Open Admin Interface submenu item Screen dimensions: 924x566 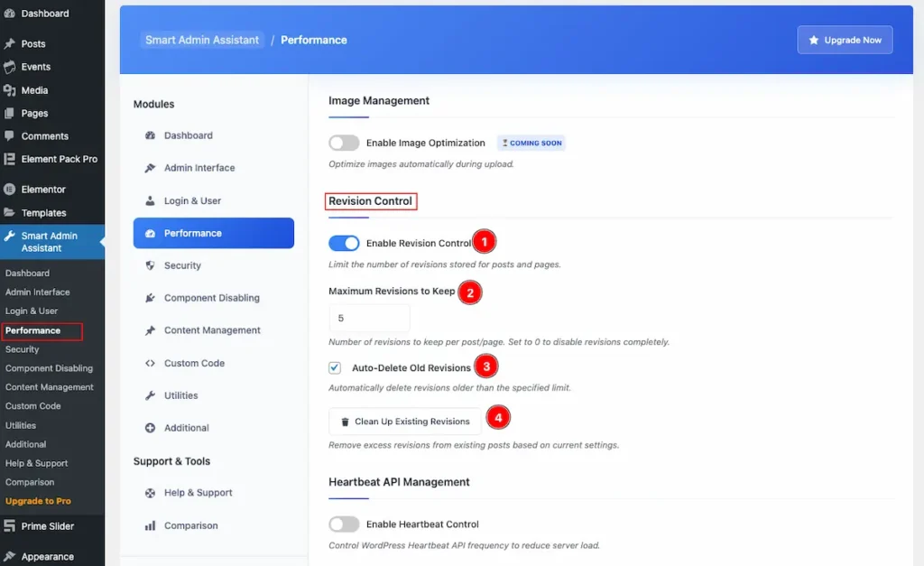coord(38,292)
